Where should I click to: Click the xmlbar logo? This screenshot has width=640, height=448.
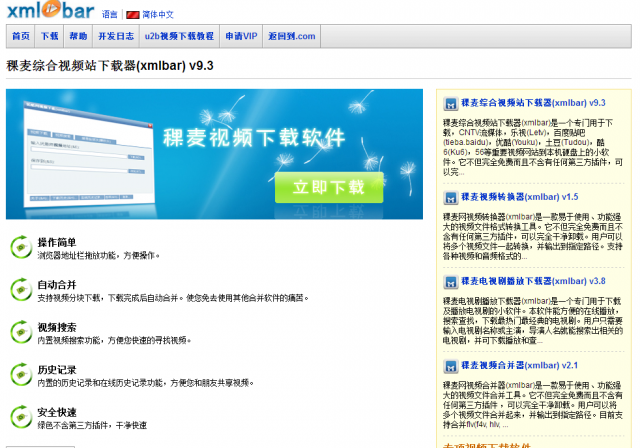[51, 10]
